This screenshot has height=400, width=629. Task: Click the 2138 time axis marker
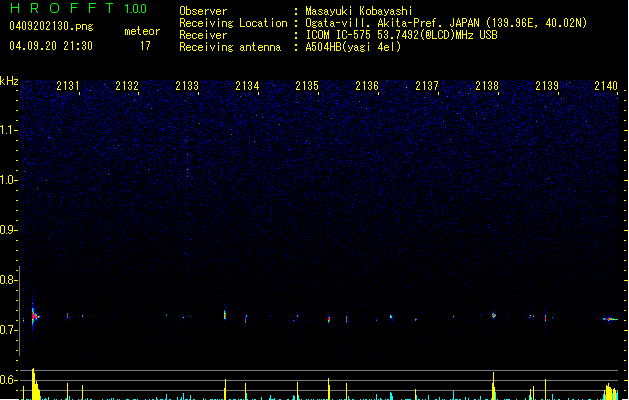point(487,86)
